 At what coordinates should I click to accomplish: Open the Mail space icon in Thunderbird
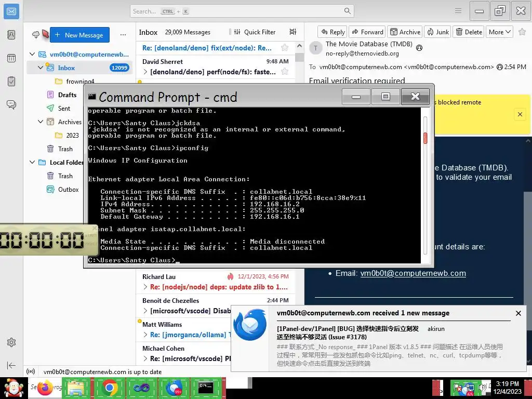tap(11, 11)
